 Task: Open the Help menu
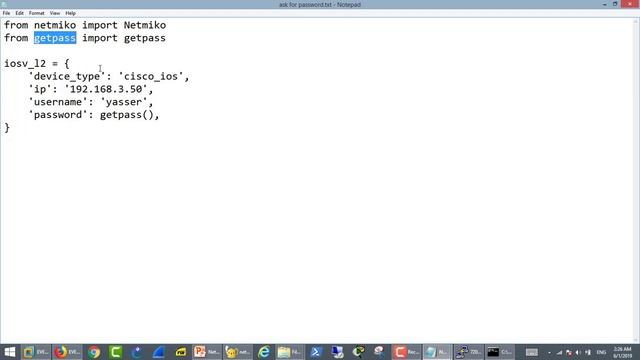70,13
